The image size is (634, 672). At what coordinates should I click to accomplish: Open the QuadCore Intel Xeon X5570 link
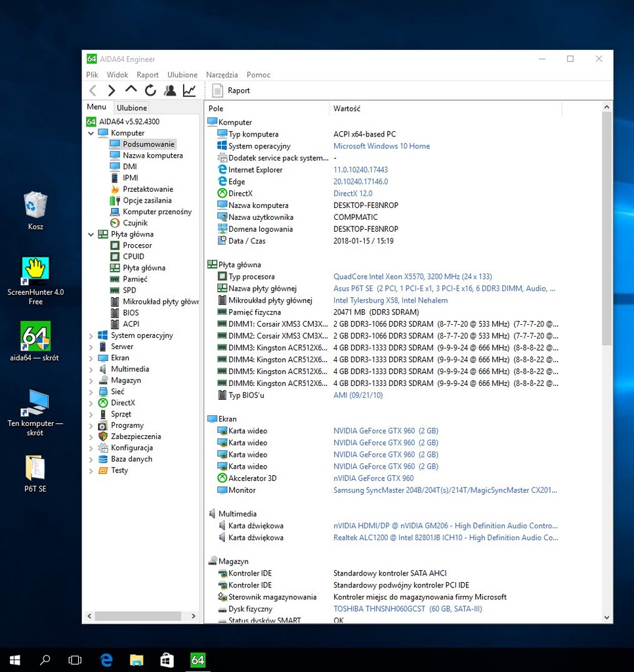[413, 276]
